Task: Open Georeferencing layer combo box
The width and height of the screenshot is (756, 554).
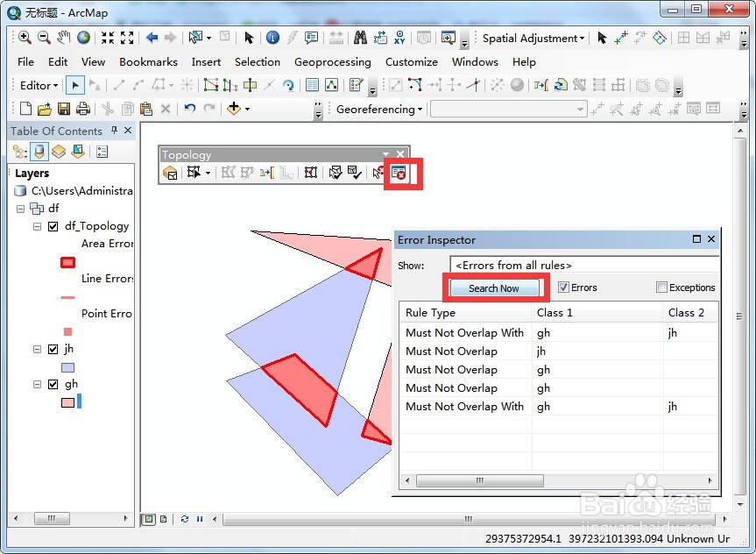Action: 509,110
